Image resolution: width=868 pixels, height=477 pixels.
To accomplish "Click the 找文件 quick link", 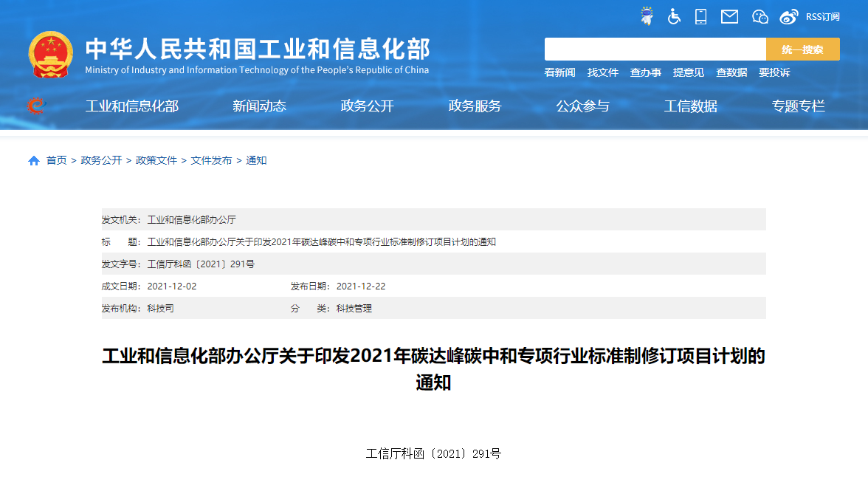I will coord(602,72).
